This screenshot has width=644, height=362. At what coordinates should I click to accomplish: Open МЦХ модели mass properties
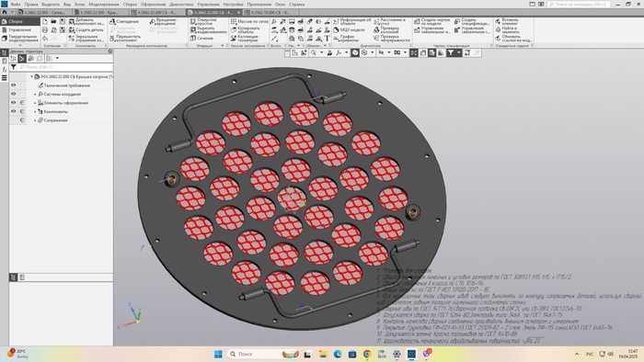pyautogui.click(x=349, y=30)
